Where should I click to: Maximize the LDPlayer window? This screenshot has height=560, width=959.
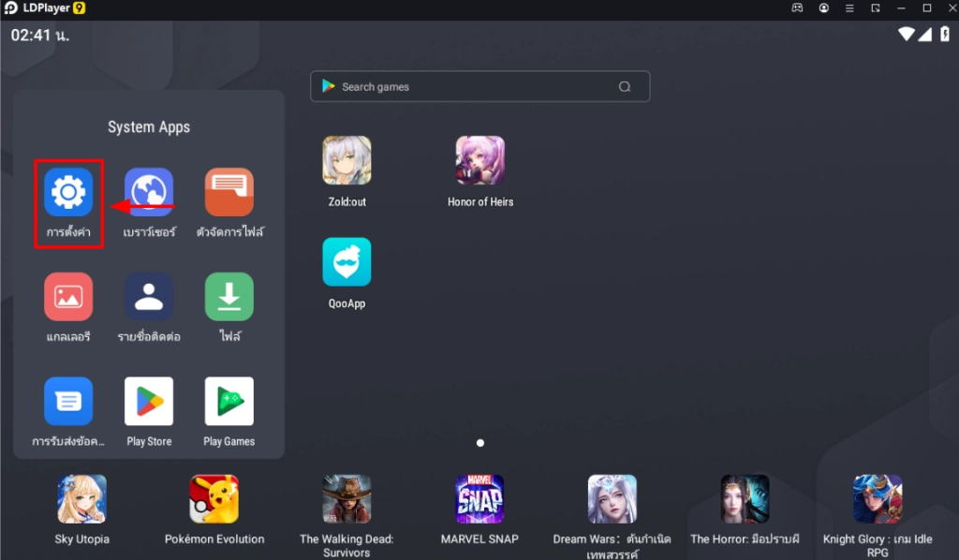[x=926, y=7]
